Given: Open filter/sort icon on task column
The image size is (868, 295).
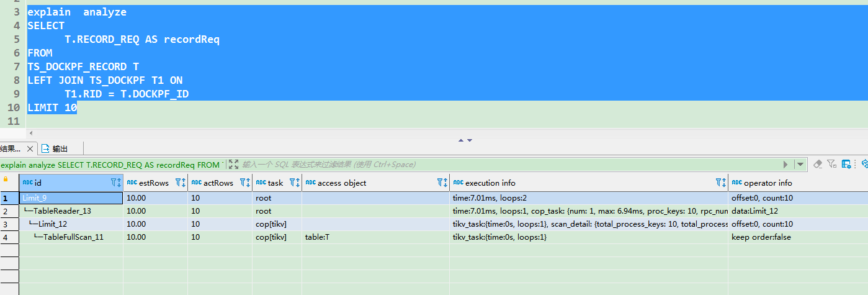Looking at the screenshot, I should 295,183.
